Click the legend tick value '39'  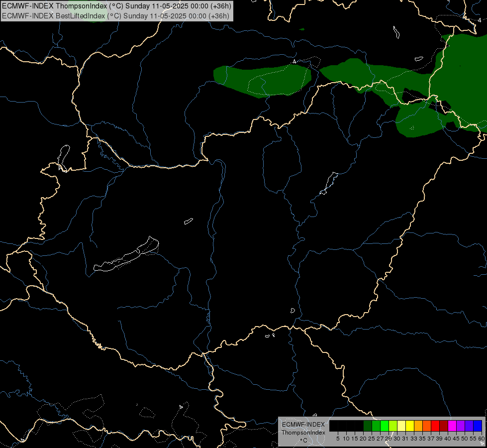click(x=439, y=439)
